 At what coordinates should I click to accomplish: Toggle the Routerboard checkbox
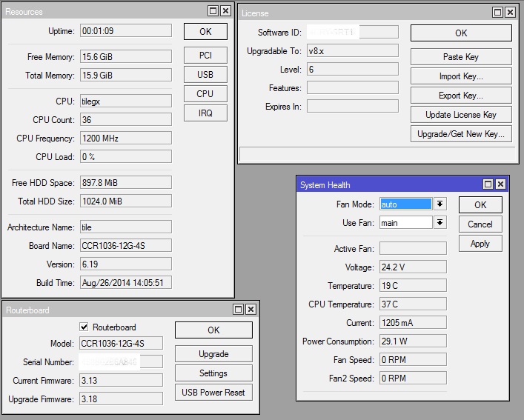[x=84, y=327]
